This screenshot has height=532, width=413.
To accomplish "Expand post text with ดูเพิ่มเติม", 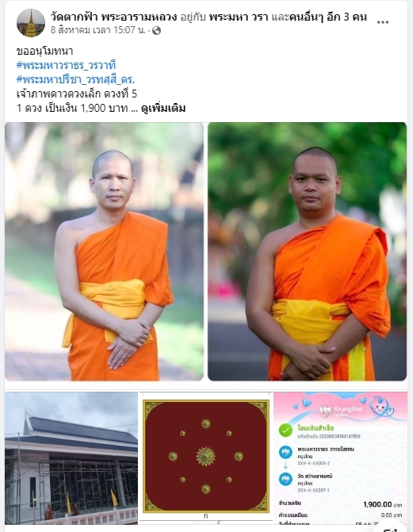I will click(163, 109).
